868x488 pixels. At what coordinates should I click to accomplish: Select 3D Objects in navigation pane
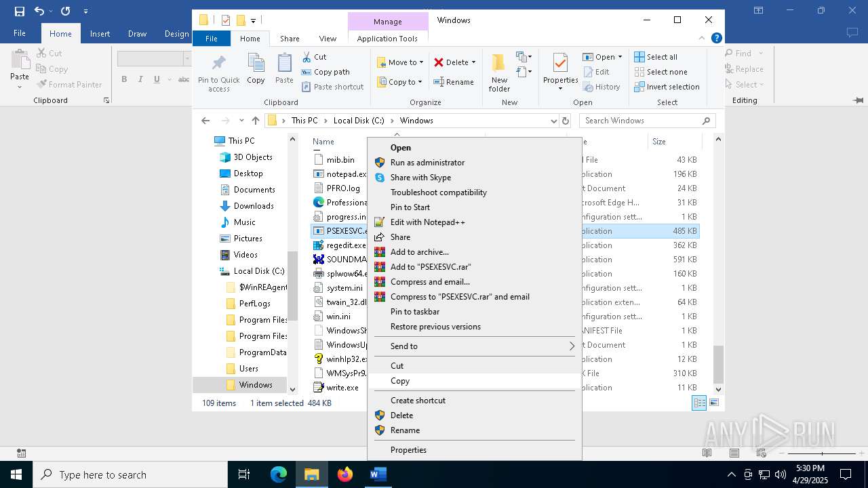(x=252, y=157)
